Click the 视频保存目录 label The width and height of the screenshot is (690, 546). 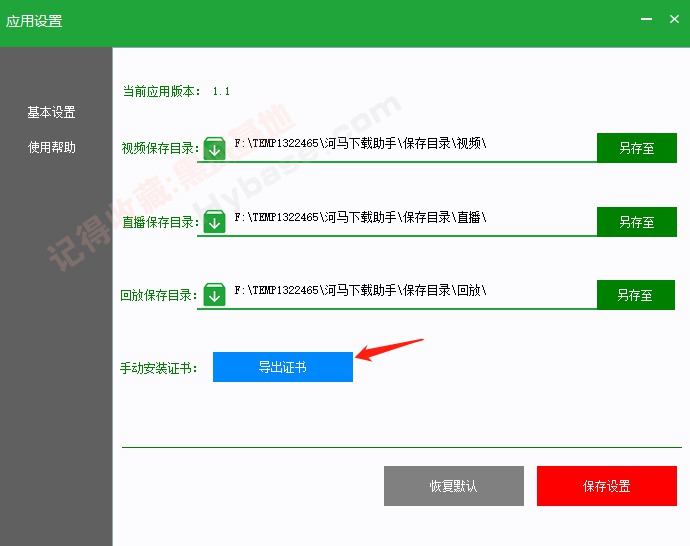click(x=160, y=148)
